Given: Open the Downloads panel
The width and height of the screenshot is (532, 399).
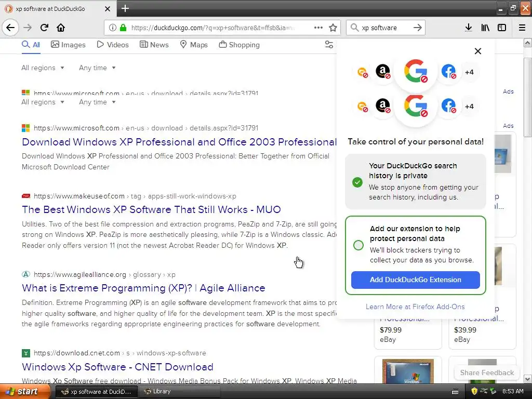Looking at the screenshot, I should point(469,28).
